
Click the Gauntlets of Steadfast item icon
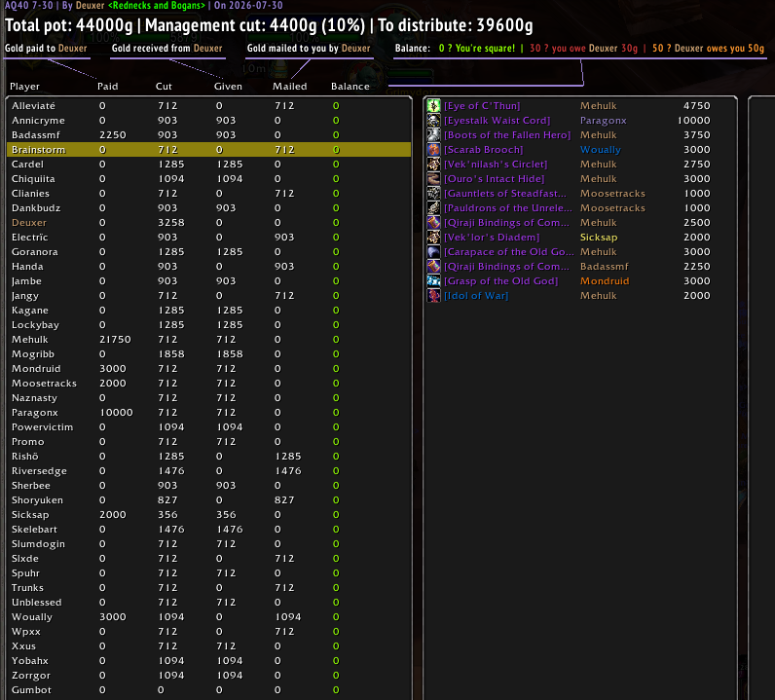coord(433,194)
